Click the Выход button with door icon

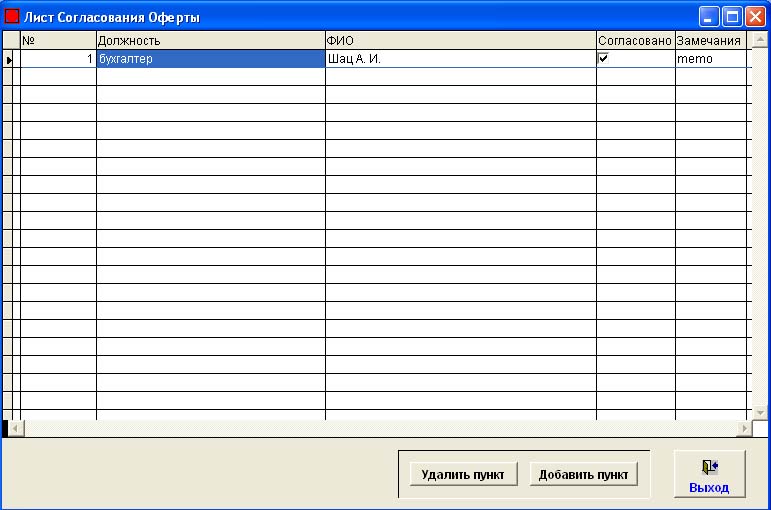710,474
